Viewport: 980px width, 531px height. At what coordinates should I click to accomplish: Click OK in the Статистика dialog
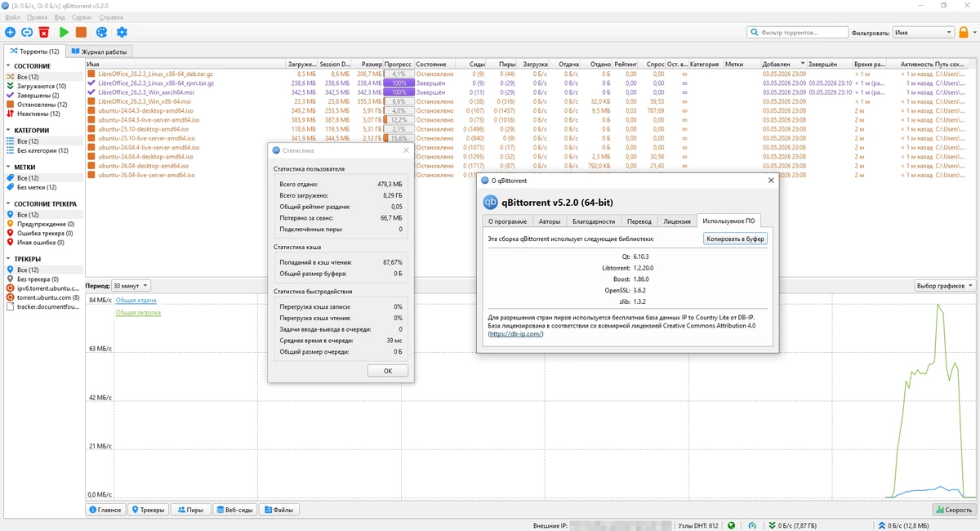(x=388, y=371)
